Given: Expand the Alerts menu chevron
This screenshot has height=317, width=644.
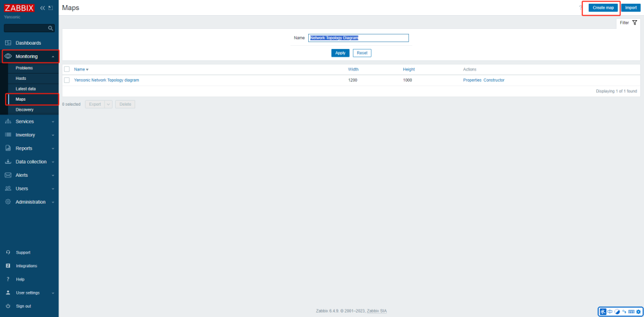Looking at the screenshot, I should pos(53,175).
